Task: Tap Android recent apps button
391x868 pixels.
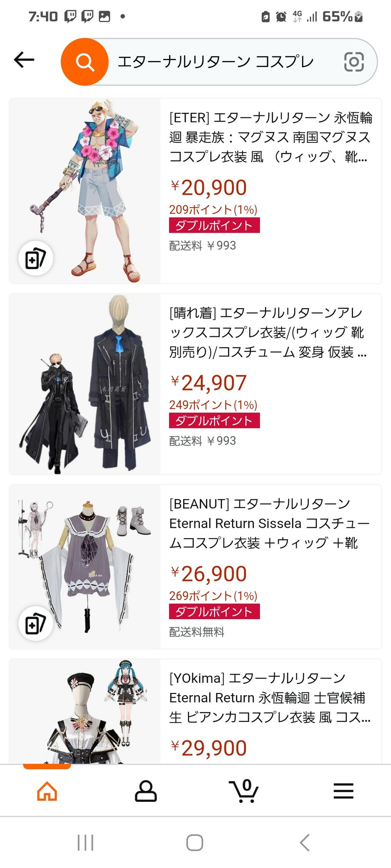Action: (x=85, y=843)
